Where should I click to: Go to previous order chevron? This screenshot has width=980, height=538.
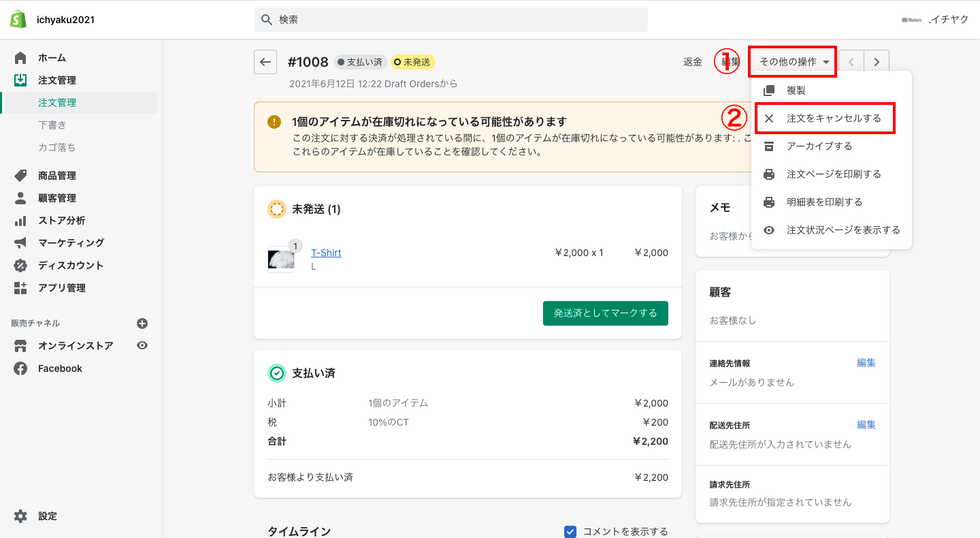(x=851, y=62)
